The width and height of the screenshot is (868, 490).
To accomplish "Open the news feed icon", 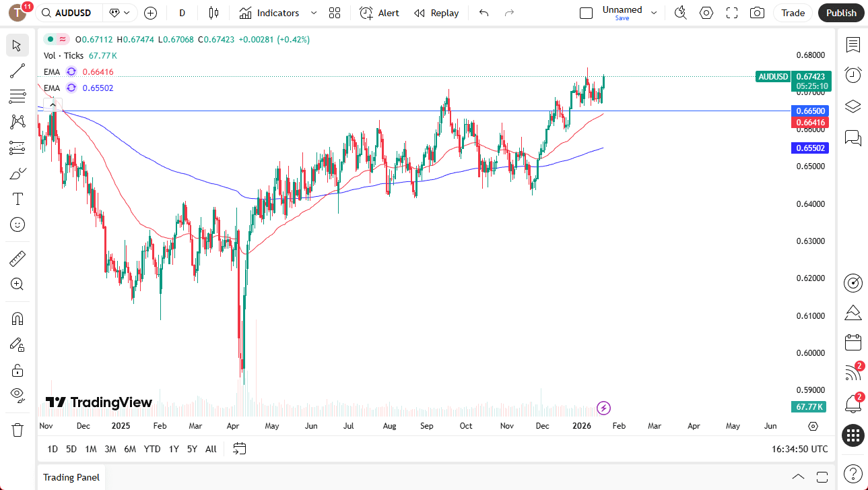I will 853,373.
